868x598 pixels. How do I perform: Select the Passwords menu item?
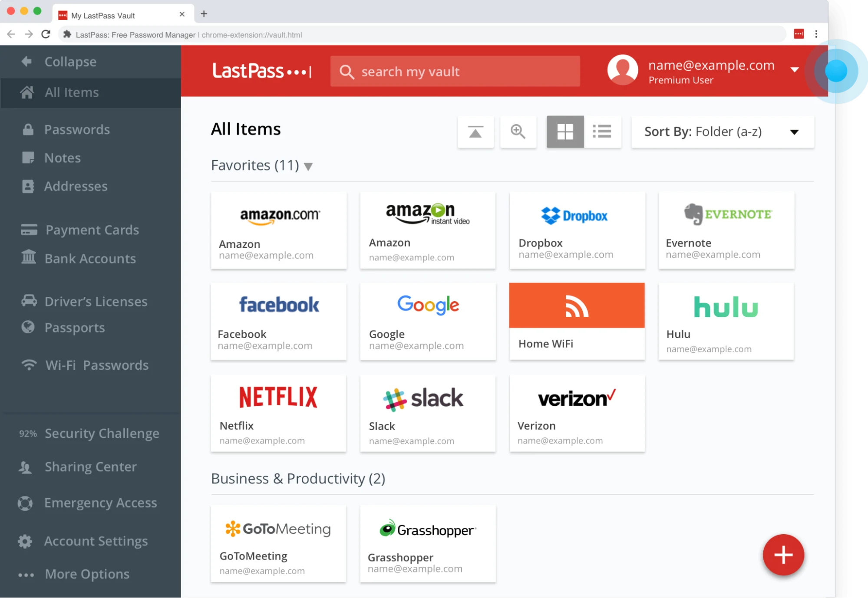click(x=77, y=129)
